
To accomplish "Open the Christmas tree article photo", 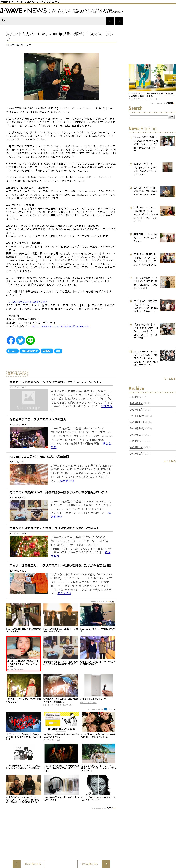I will (x=61, y=76).
